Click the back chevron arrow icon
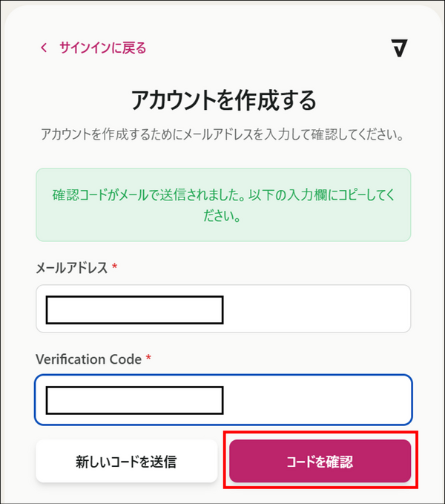Viewport: 445px width, 504px height. pos(44,48)
